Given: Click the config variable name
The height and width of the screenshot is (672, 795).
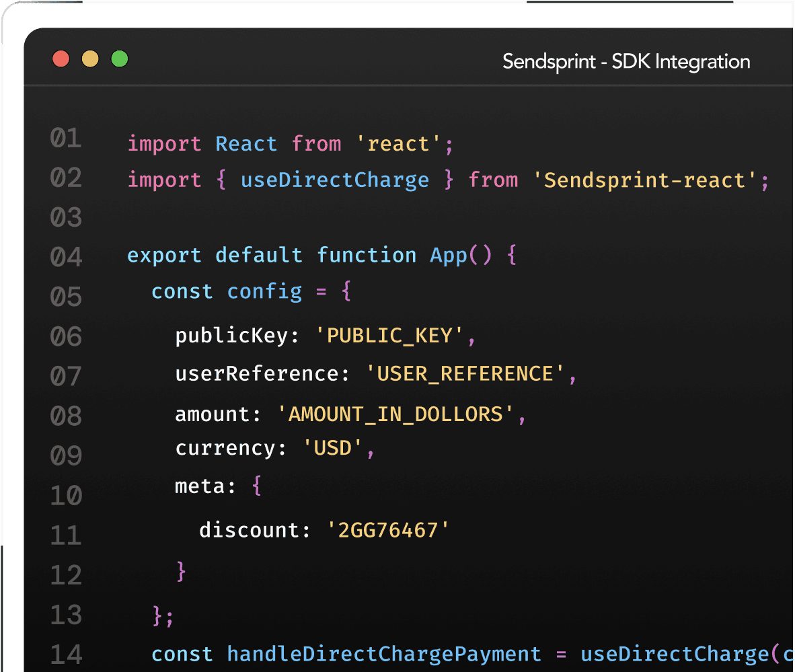Looking at the screenshot, I should (x=264, y=291).
